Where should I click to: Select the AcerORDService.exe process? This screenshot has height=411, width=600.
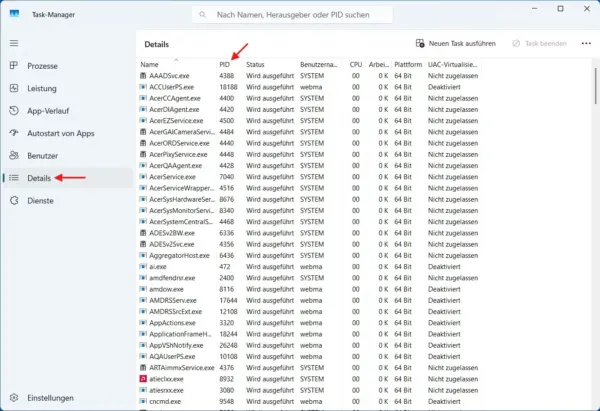coord(309,143)
